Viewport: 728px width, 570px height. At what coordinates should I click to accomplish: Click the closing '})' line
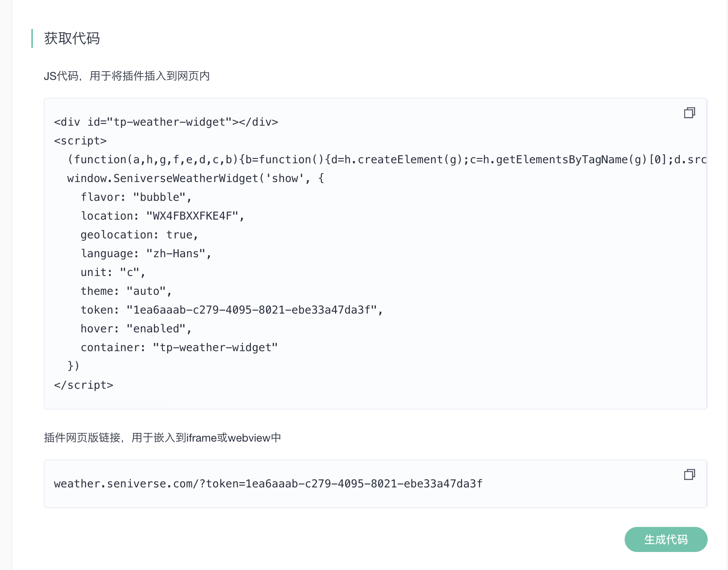pyautogui.click(x=74, y=366)
